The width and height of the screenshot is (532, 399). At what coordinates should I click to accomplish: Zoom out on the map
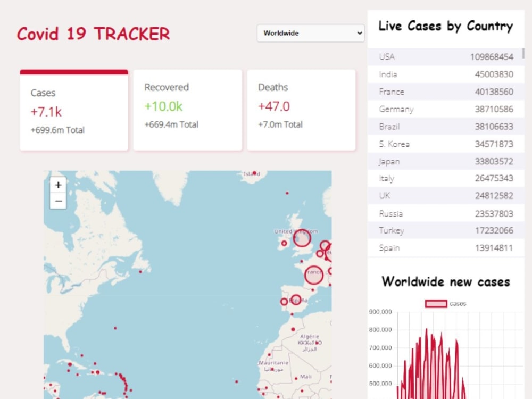(x=58, y=201)
